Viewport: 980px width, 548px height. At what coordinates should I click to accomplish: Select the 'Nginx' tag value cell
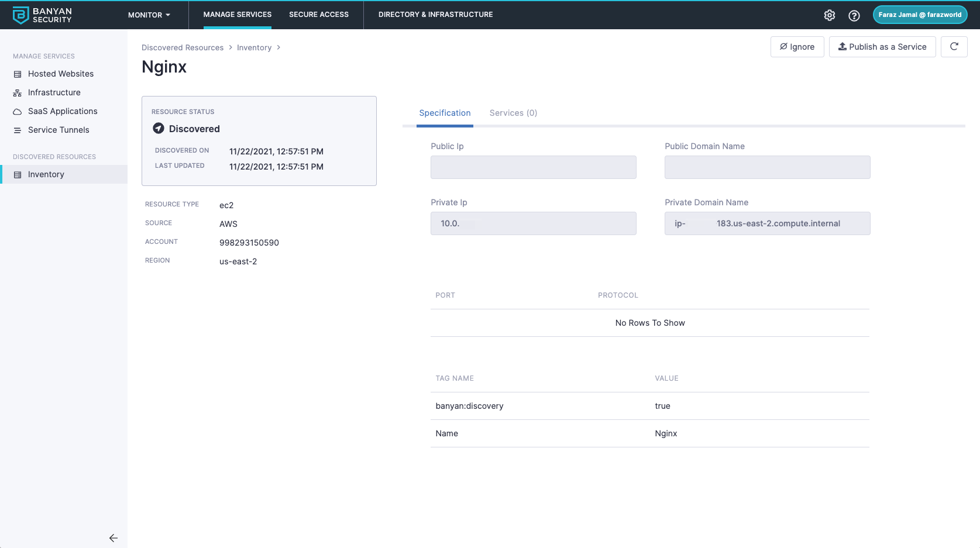666,433
